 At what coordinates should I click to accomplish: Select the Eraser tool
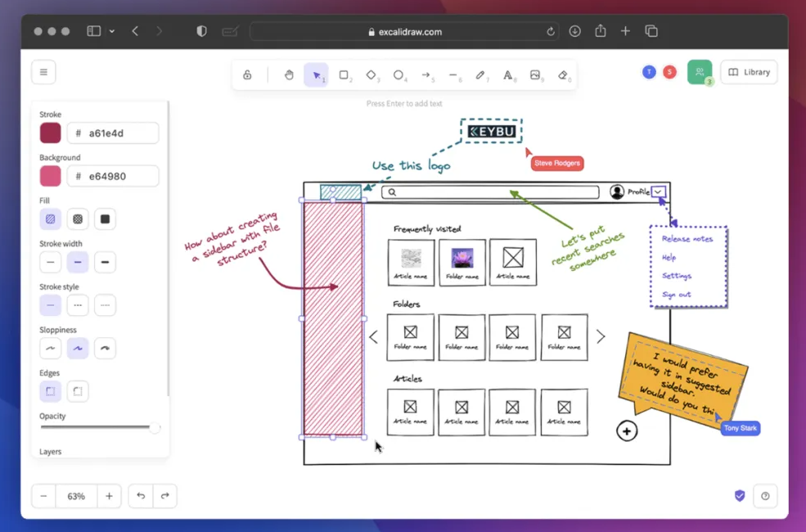click(x=562, y=75)
